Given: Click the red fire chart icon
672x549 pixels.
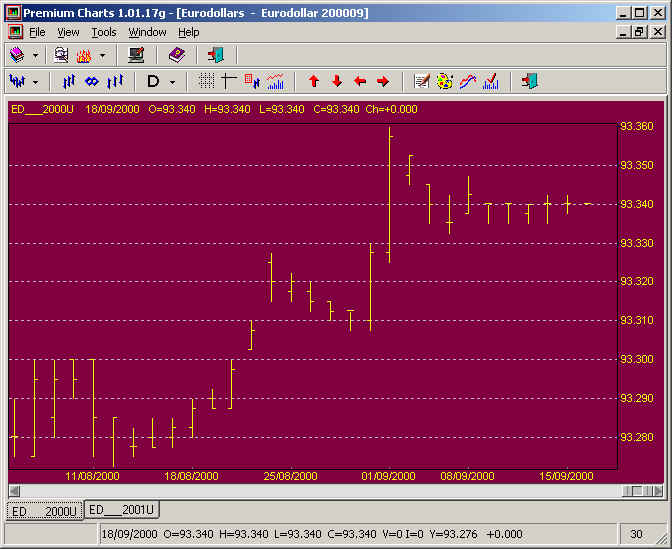Looking at the screenshot, I should pos(84,55).
